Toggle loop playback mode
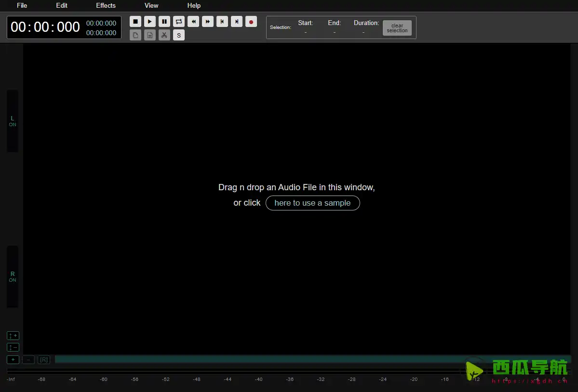Image resolution: width=578 pixels, height=392 pixels. tap(179, 22)
